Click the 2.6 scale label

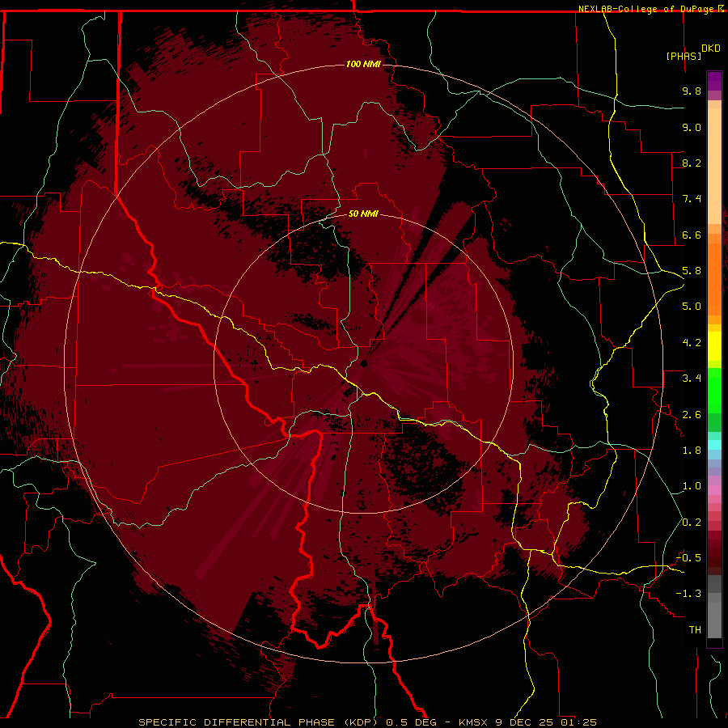(x=692, y=415)
